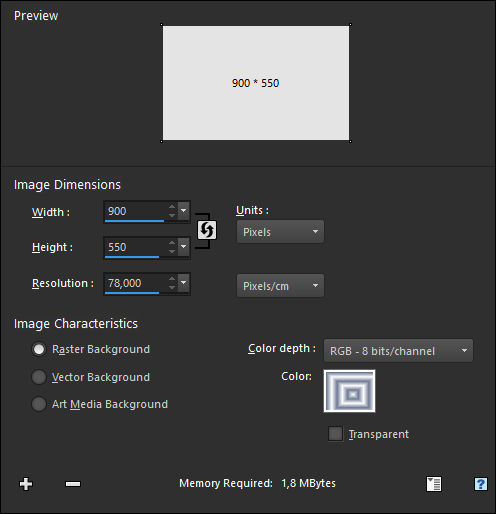Image resolution: width=496 pixels, height=514 pixels.
Task: Enable the Transparent checkbox
Action: tap(335, 434)
